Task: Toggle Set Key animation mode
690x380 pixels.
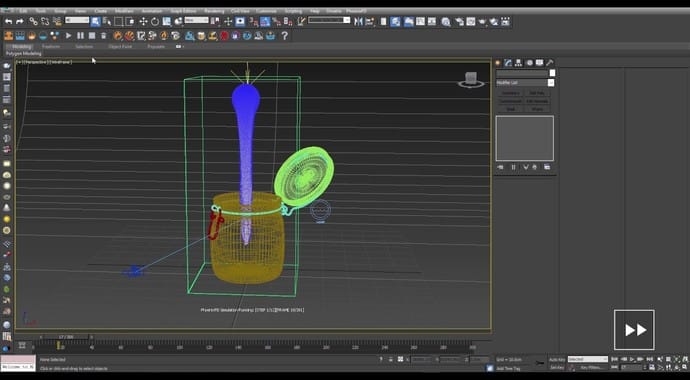Action: pyautogui.click(x=557, y=367)
